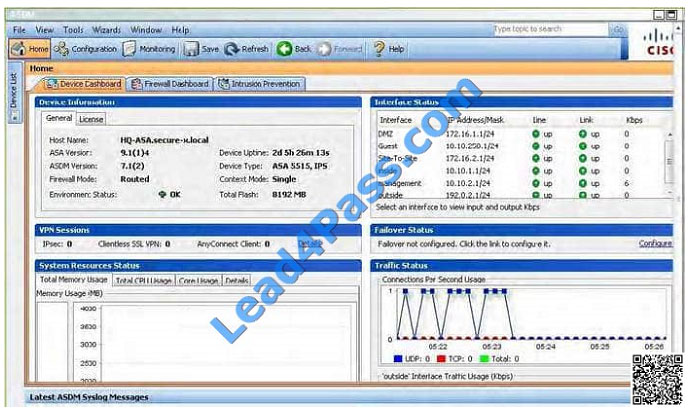
Task: Click the VPN Sessions Details link
Action: [310, 244]
